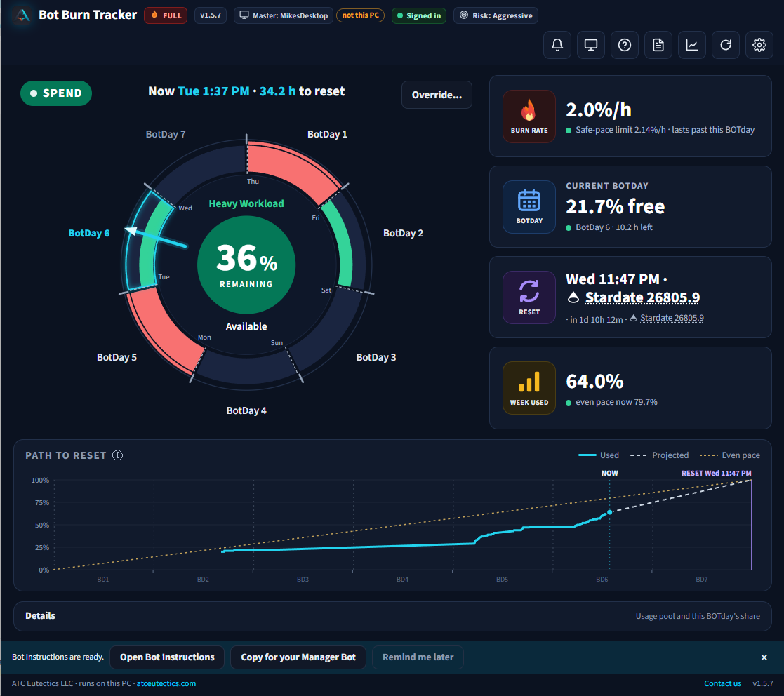
Task: Click the v1.5.7 version badge
Action: pos(211,15)
